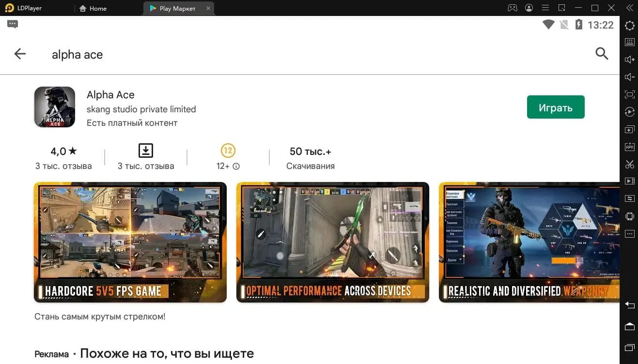Open the Optimal Performance Across Devices screenshot

click(x=333, y=242)
